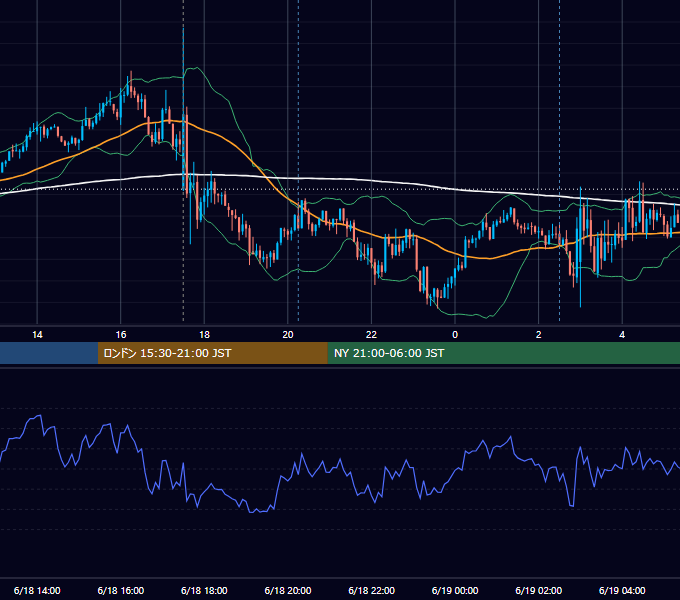Image resolution: width=680 pixels, height=600 pixels.
Task: Click the 6/19 04:00 date label
Action: click(x=622, y=590)
